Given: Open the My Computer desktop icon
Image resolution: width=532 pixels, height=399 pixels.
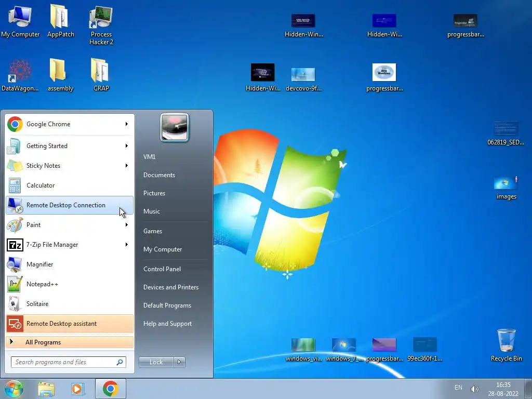Looking at the screenshot, I should click(20, 21).
